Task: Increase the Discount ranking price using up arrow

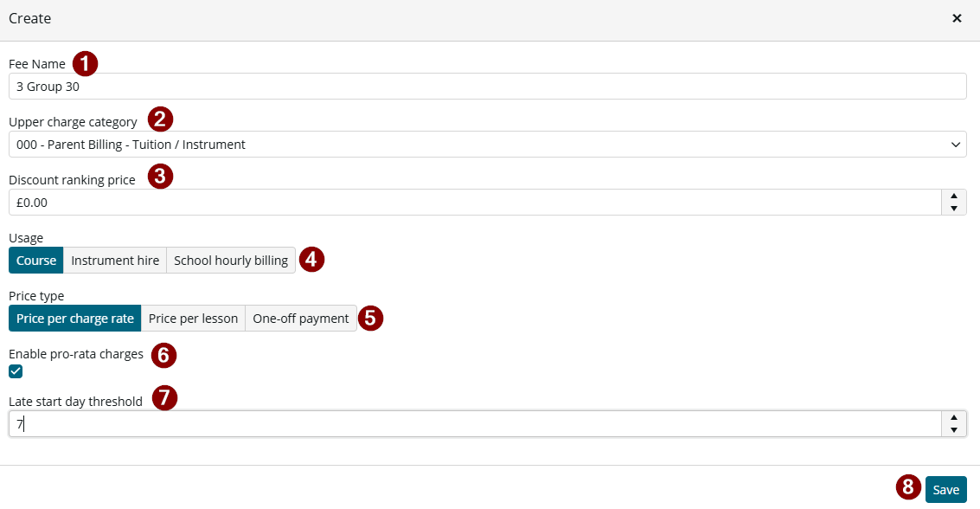Action: coord(954,197)
